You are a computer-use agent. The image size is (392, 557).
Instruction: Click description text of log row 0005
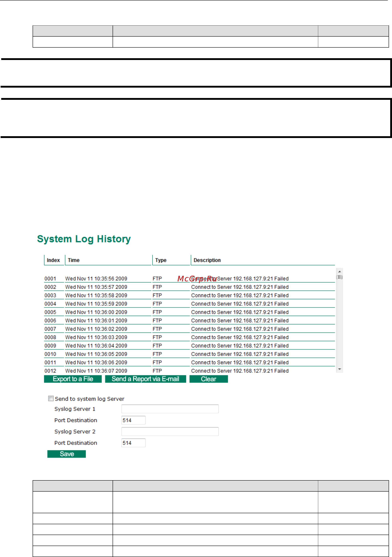pyautogui.click(x=240, y=312)
